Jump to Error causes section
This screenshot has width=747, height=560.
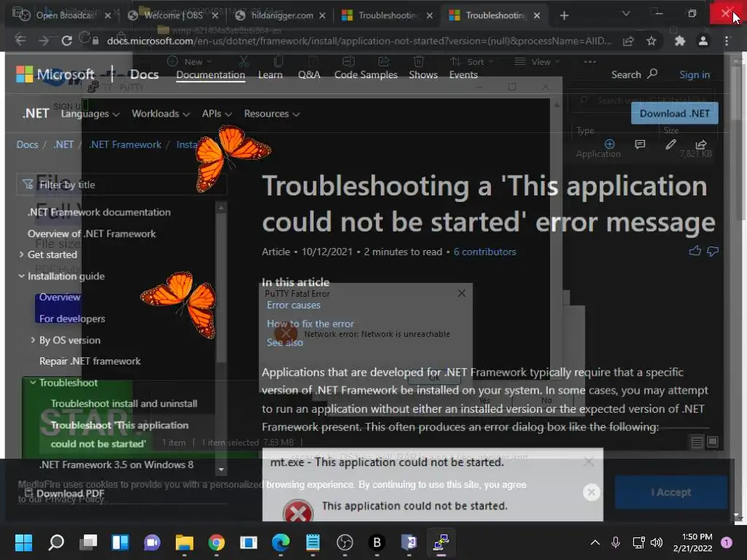point(293,306)
